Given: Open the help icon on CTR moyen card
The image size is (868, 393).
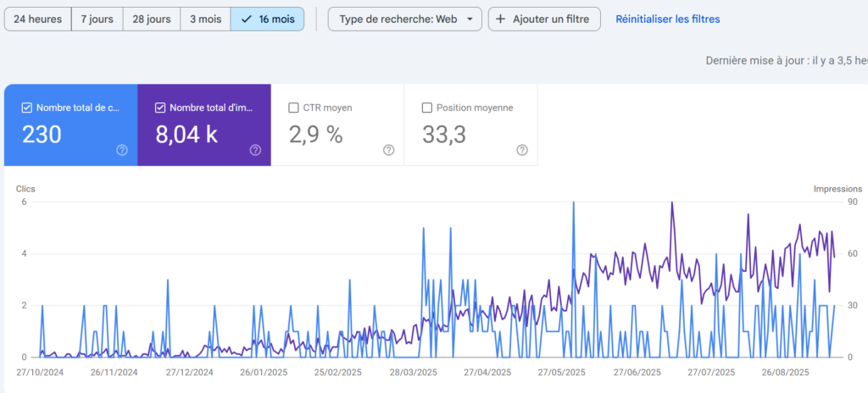Looking at the screenshot, I should [388, 150].
